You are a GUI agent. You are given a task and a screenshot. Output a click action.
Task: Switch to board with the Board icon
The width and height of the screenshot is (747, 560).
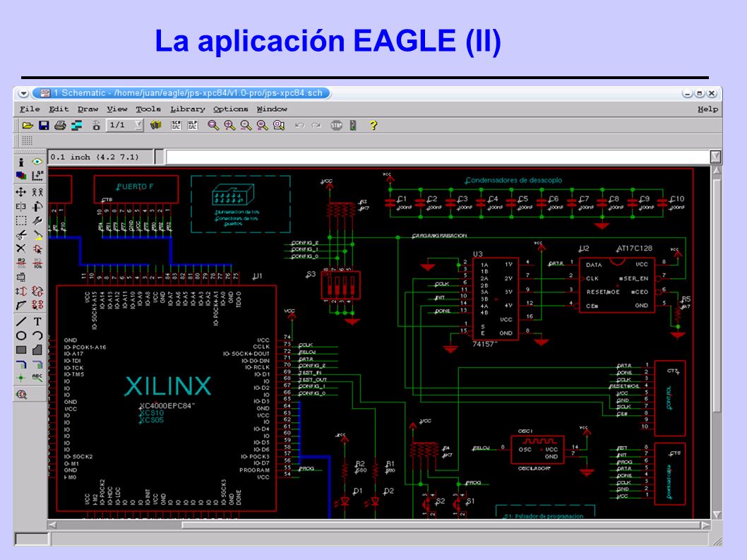click(96, 126)
